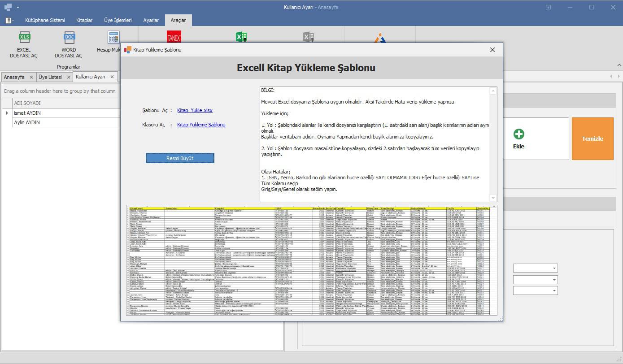
Task: Switch to the Üye Listesi document tab
Action: [x=50, y=77]
